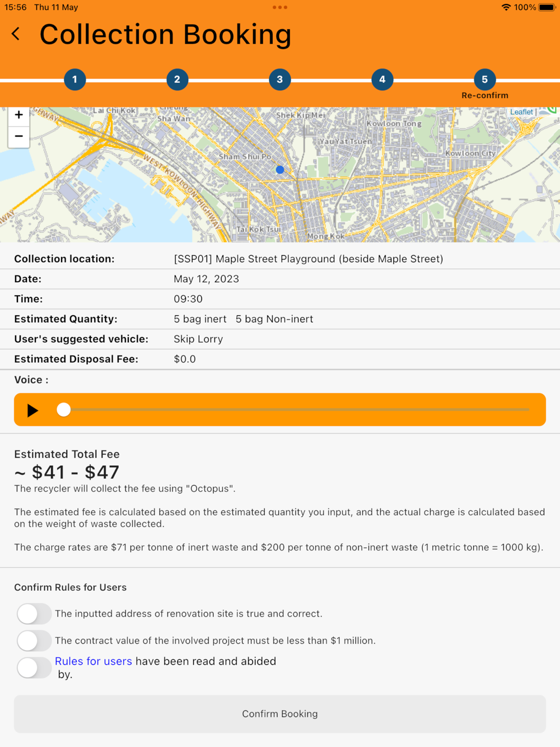Image resolution: width=560 pixels, height=747 pixels.
Task: Jump to booking step 4
Action: (382, 80)
